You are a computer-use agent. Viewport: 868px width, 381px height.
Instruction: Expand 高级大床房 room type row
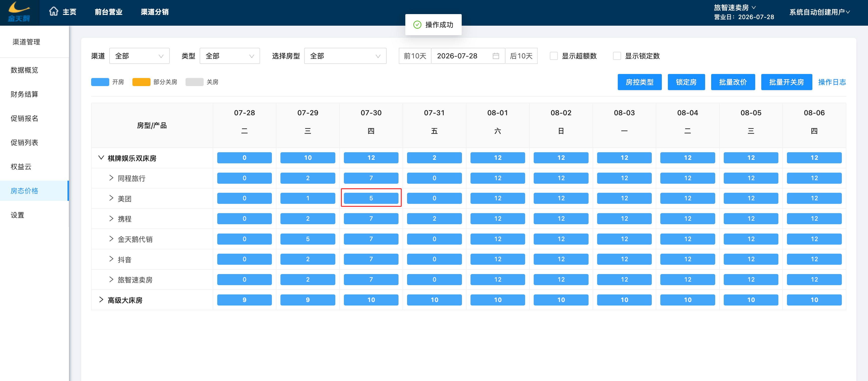101,300
